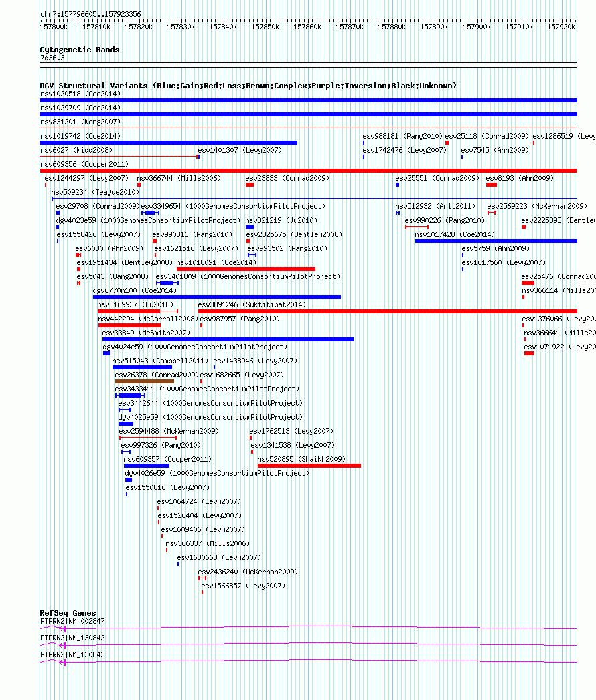
Task: Click the 157850k ruler position
Action: pos(265,27)
